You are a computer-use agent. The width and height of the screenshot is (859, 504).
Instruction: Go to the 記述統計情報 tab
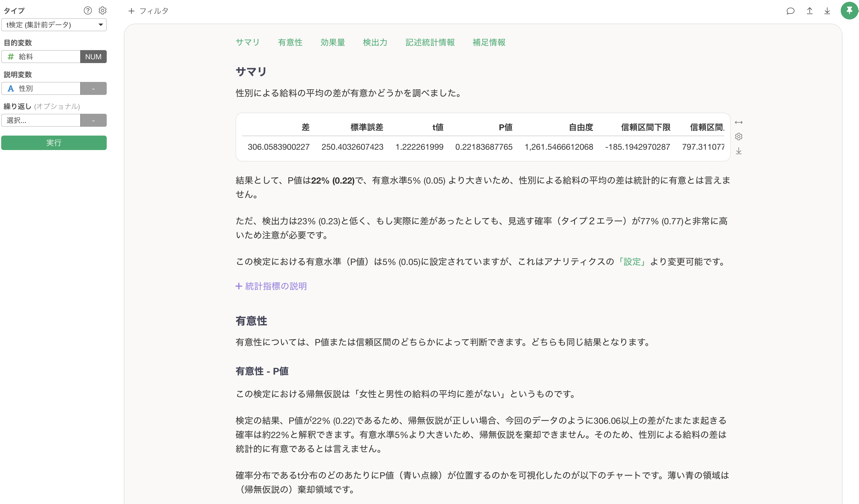pos(430,42)
